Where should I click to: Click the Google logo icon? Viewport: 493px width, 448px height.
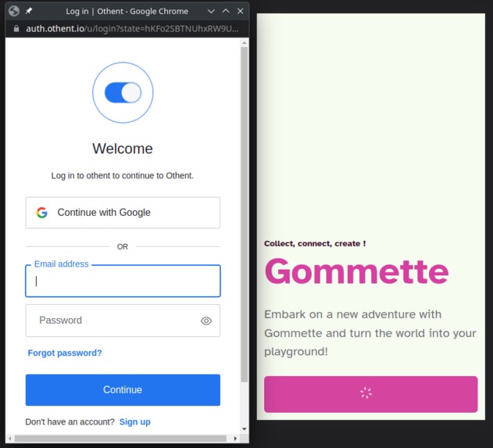42,213
